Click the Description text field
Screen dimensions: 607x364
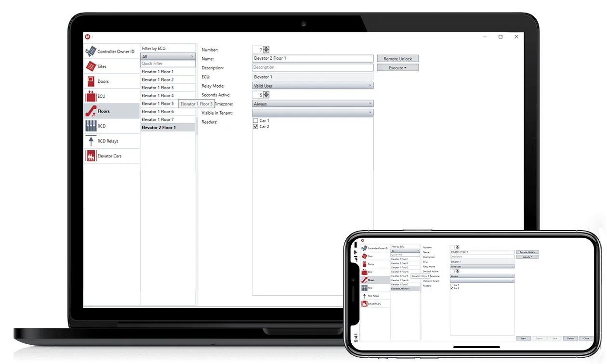point(313,67)
